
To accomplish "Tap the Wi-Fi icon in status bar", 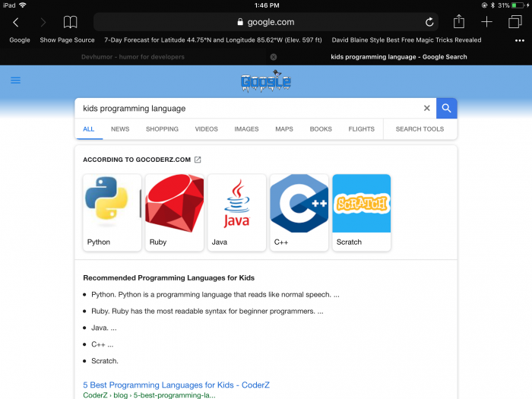I will (x=23, y=5).
